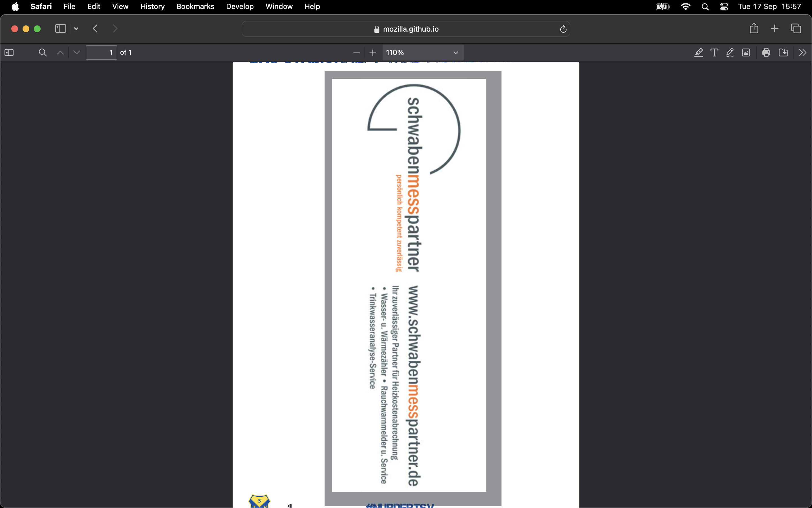Go forward in Safari history
The image size is (812, 508).
tap(115, 29)
